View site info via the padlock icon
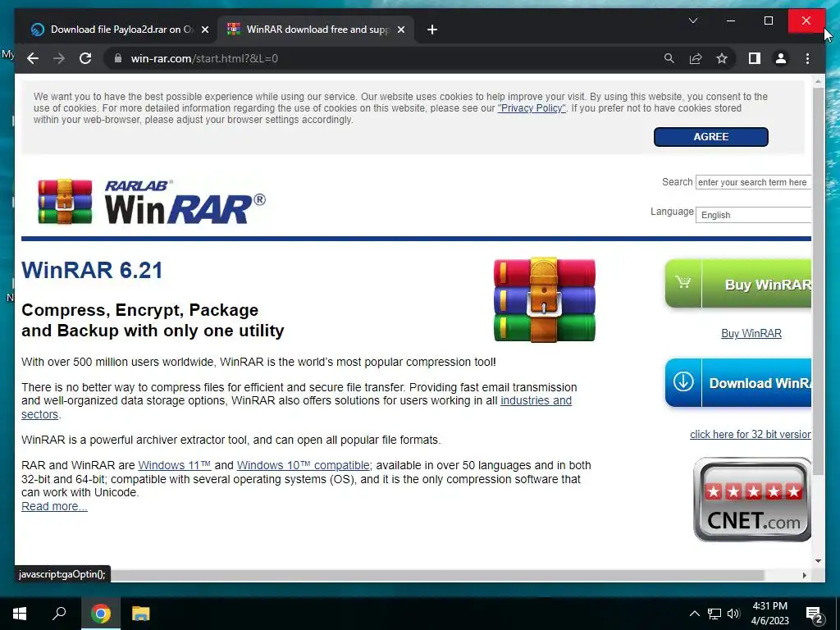This screenshot has width=840, height=630. point(118,58)
